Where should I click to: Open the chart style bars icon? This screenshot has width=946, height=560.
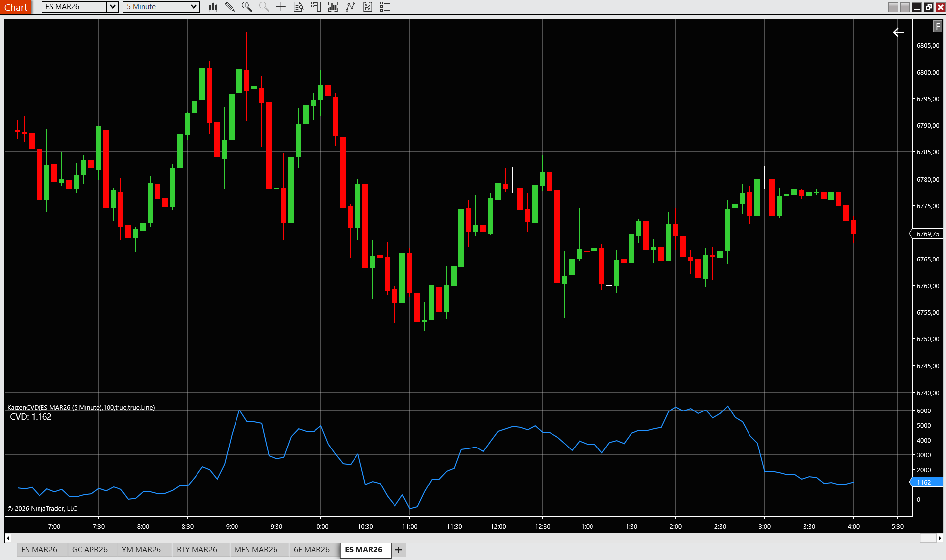(x=213, y=7)
